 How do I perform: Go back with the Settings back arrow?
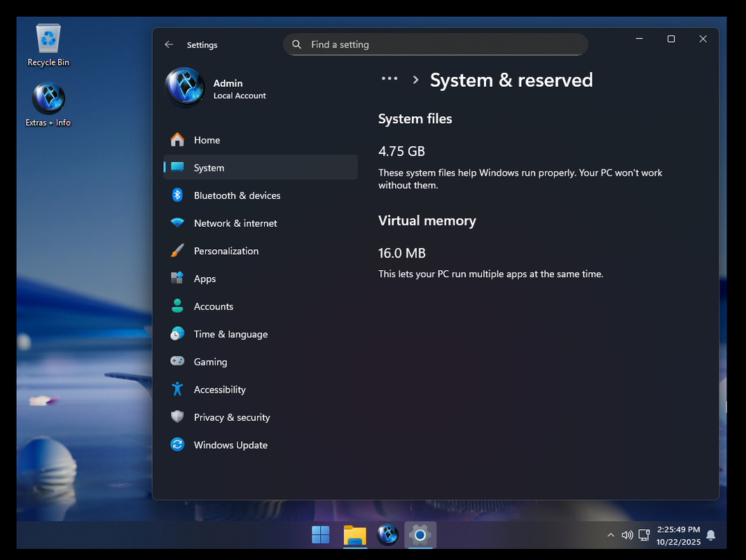click(169, 44)
